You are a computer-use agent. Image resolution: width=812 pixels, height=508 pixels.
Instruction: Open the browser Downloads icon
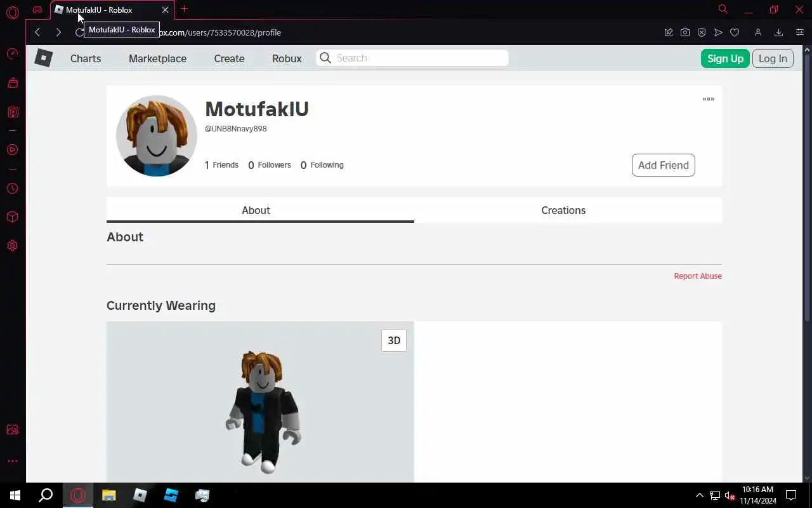tap(778, 32)
